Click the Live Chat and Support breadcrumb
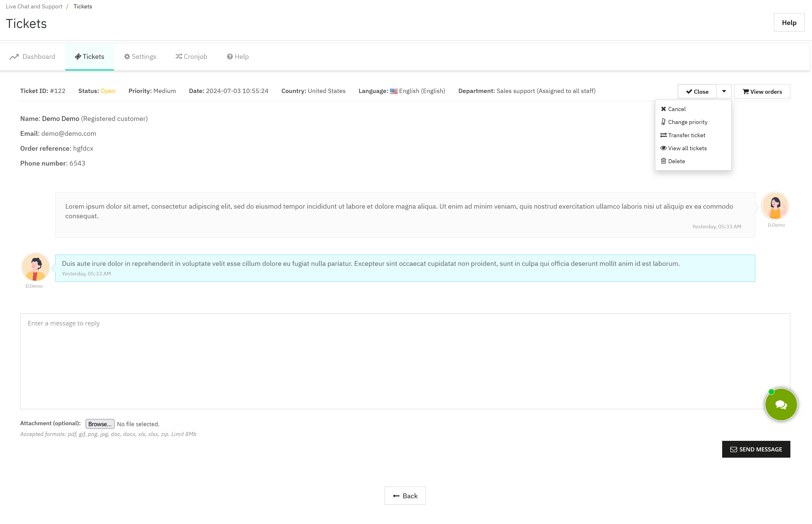Viewport: 812px width, 524px height. (x=34, y=6)
